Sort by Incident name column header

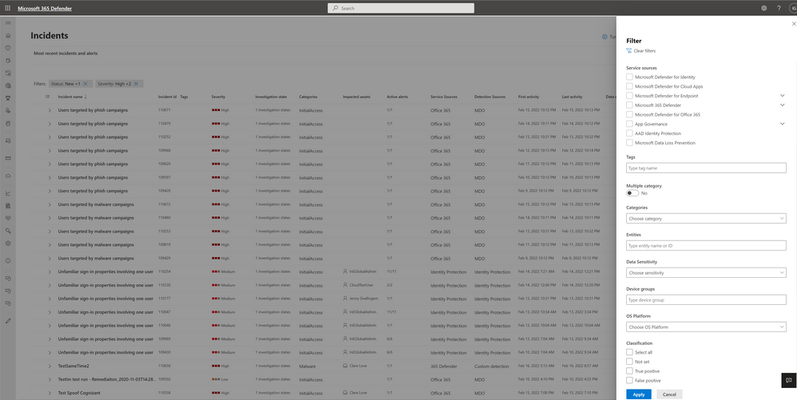pos(72,97)
